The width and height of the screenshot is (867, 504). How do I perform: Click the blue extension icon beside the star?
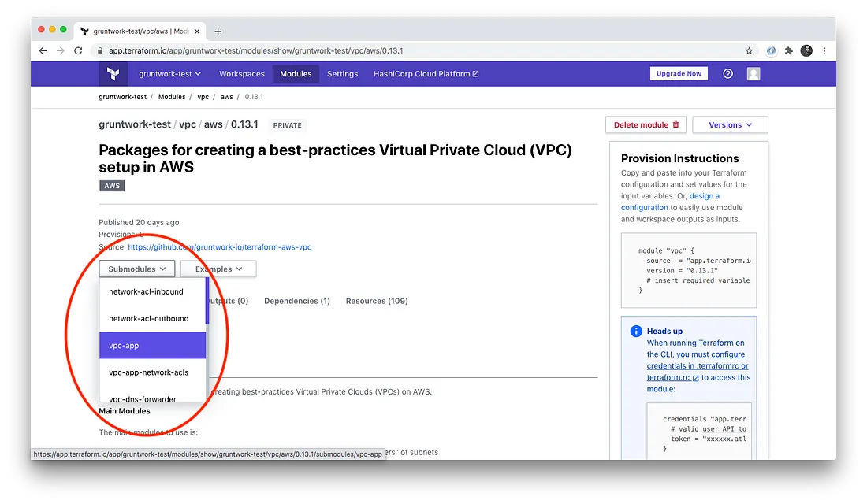click(771, 51)
